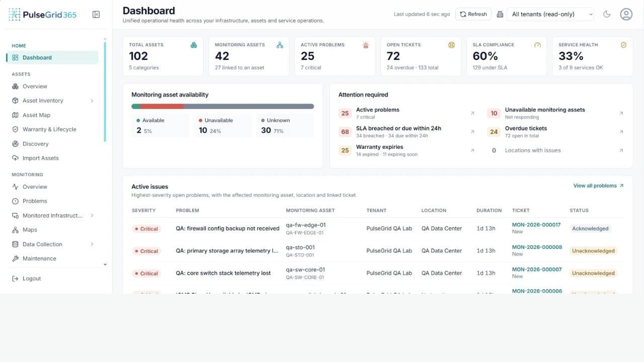Open Dashboard in the sidebar

[x=53, y=57]
